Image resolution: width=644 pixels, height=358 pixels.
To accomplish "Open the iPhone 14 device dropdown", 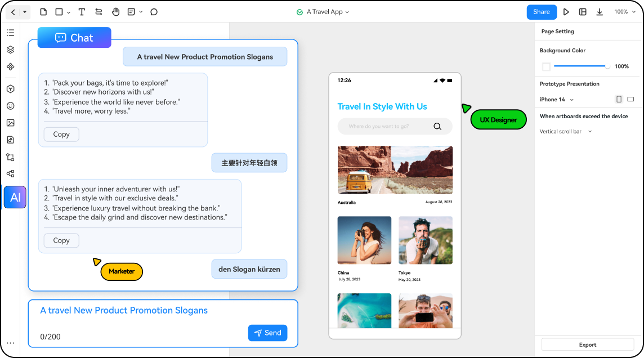I will [x=557, y=100].
